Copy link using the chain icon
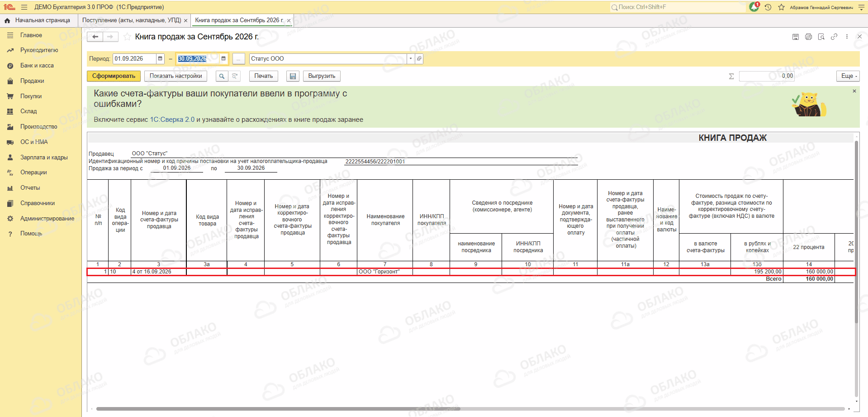The height and width of the screenshot is (417, 868). click(834, 37)
